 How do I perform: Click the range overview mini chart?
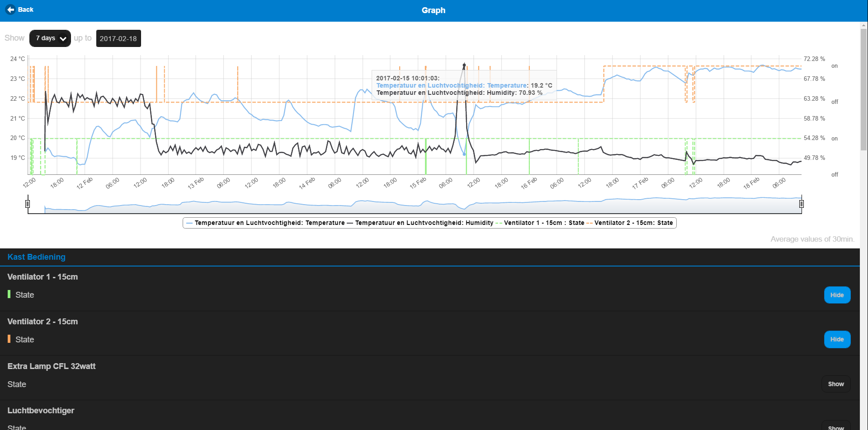point(415,204)
